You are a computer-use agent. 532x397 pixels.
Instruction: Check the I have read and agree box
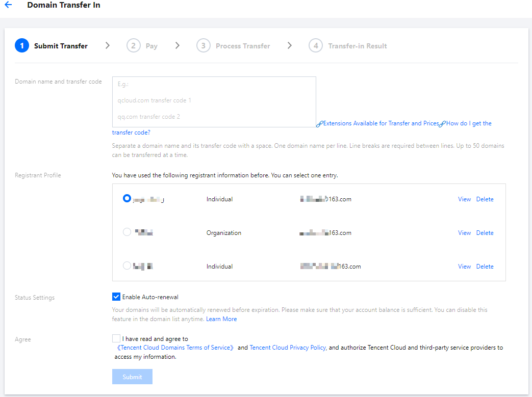point(116,338)
